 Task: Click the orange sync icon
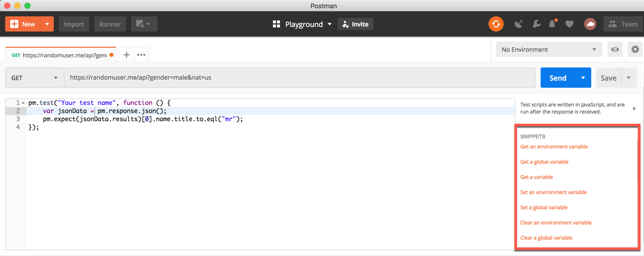(496, 24)
